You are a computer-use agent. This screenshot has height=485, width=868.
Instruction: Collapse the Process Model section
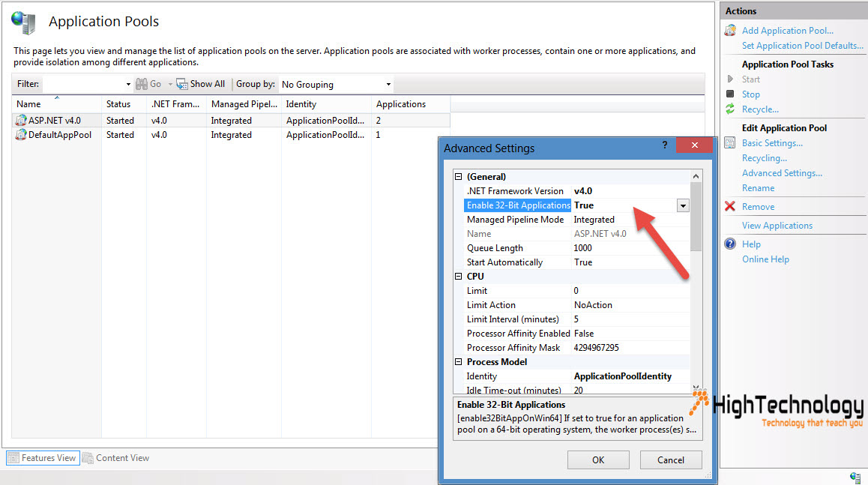[x=458, y=362]
